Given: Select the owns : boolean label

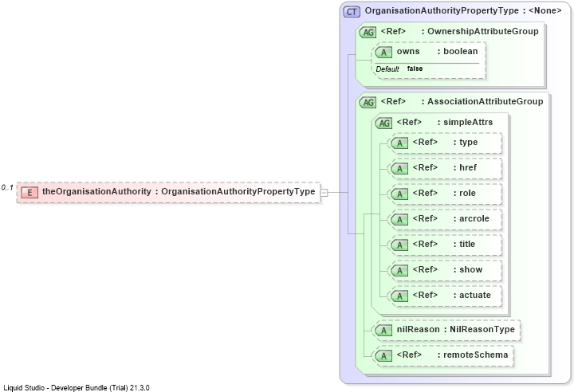Looking at the screenshot, I should point(438,51).
